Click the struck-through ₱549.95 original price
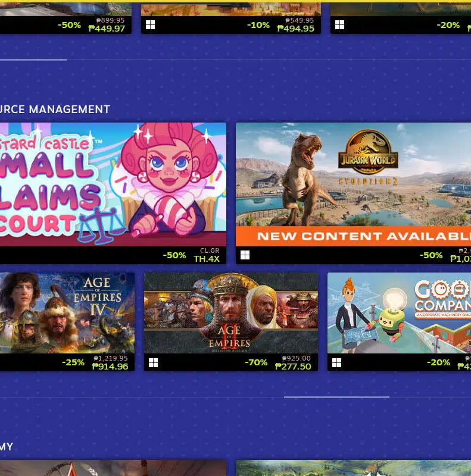Screen dimensions: 471x476 pyautogui.click(x=300, y=20)
